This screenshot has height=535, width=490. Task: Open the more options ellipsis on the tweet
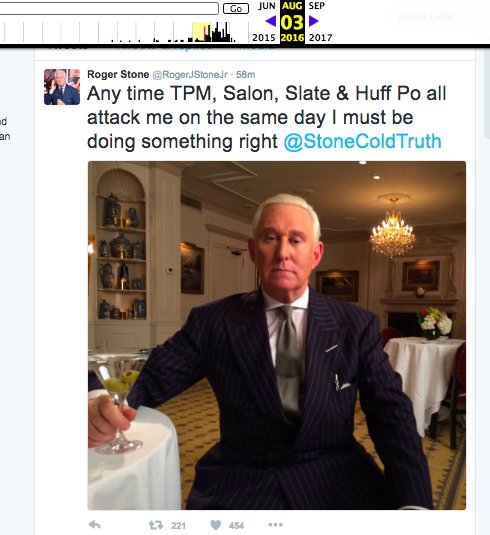(275, 525)
